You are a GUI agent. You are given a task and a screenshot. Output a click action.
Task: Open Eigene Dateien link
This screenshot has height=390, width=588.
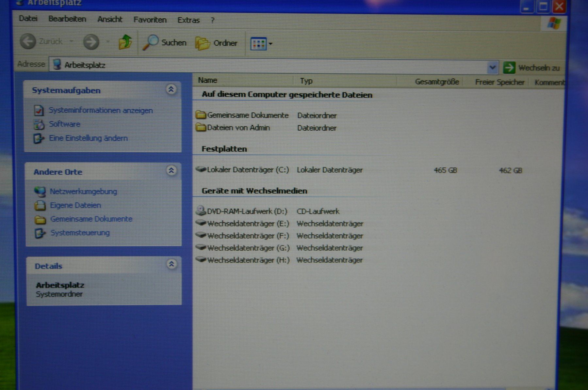[x=75, y=205]
